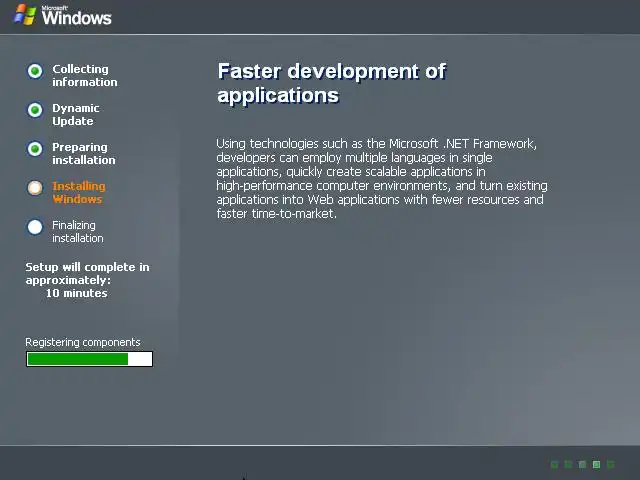Select the 'Finalizing installation' step label
The width and height of the screenshot is (640, 480).
[78, 231]
